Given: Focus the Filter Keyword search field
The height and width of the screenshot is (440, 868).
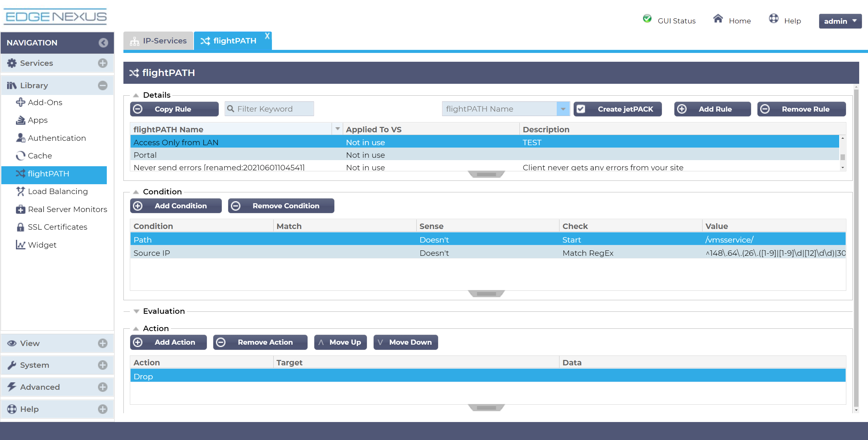Looking at the screenshot, I should pos(269,109).
